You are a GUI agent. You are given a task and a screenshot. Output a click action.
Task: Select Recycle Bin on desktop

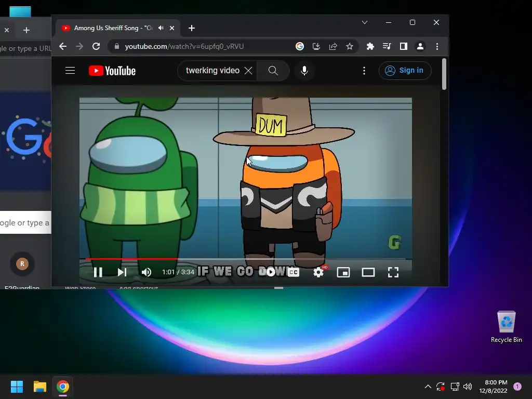(x=506, y=326)
